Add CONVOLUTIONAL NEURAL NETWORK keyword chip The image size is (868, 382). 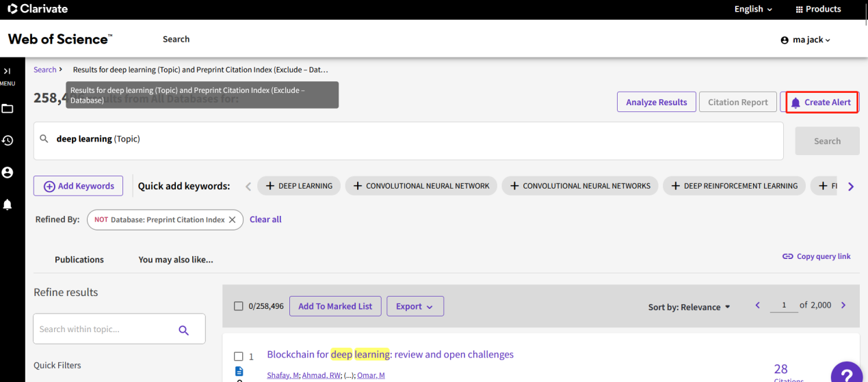tap(421, 186)
